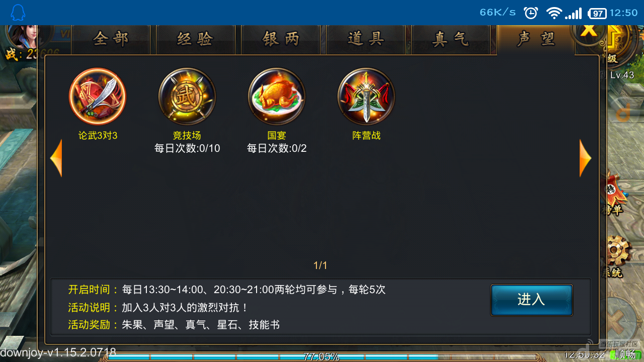Go to previous page with left arrow

point(56,158)
